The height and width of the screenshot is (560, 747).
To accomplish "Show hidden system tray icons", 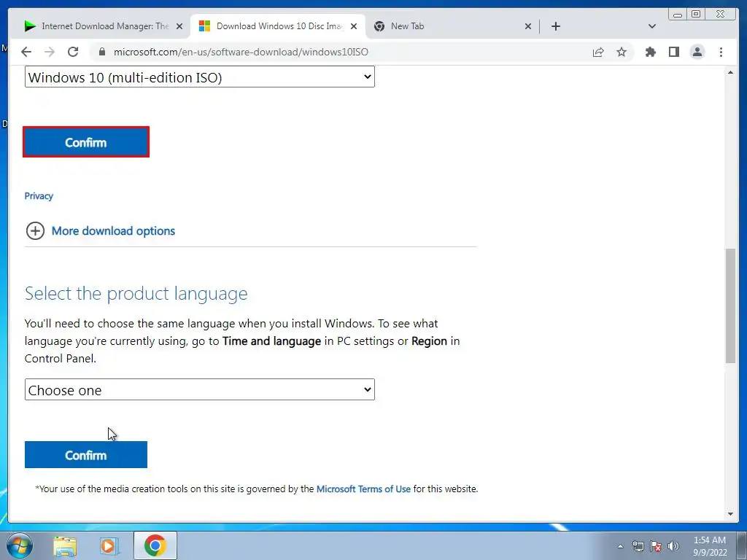I will pos(620,546).
